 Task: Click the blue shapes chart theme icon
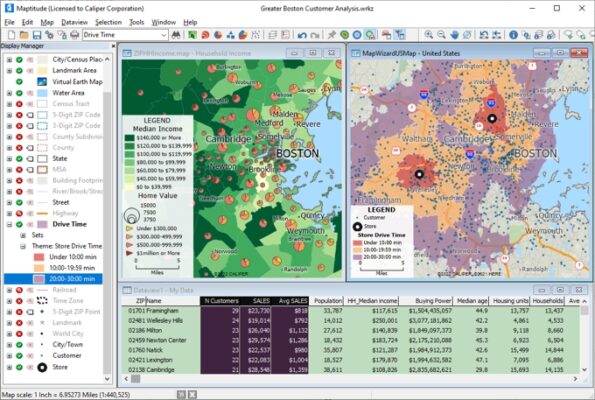(230, 35)
